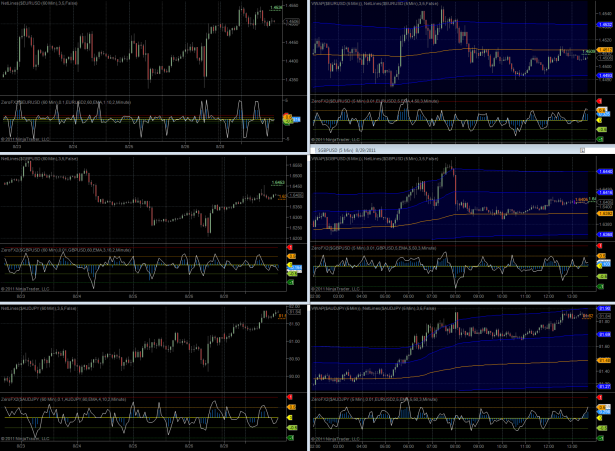Click the VWAP($GBPUSD (5 Min)) indicator label
This screenshot has width=615, height=451.
click(375, 158)
